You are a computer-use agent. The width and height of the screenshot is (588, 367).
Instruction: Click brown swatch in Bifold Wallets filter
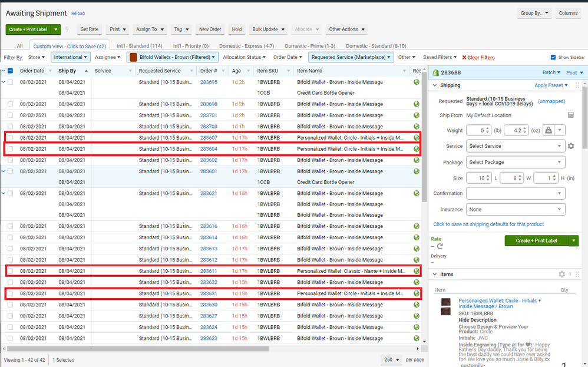[133, 58]
